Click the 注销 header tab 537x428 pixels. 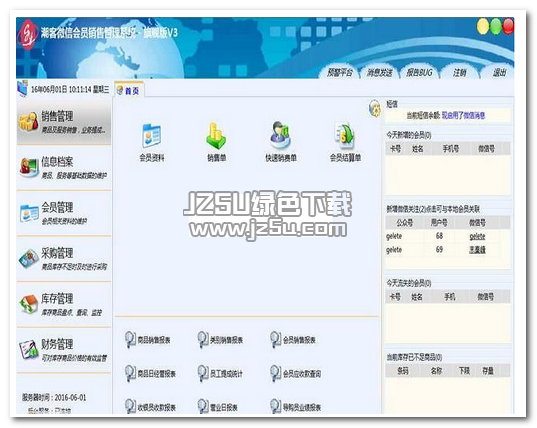click(459, 73)
